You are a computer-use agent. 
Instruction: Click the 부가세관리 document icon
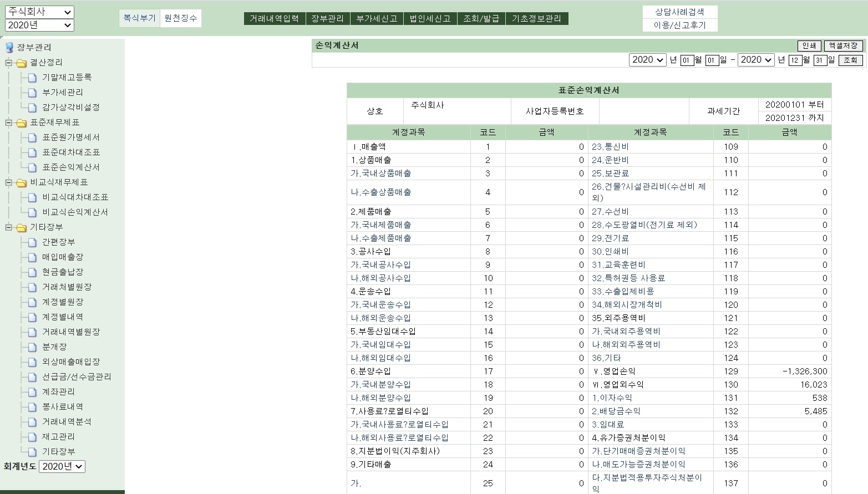coord(32,93)
